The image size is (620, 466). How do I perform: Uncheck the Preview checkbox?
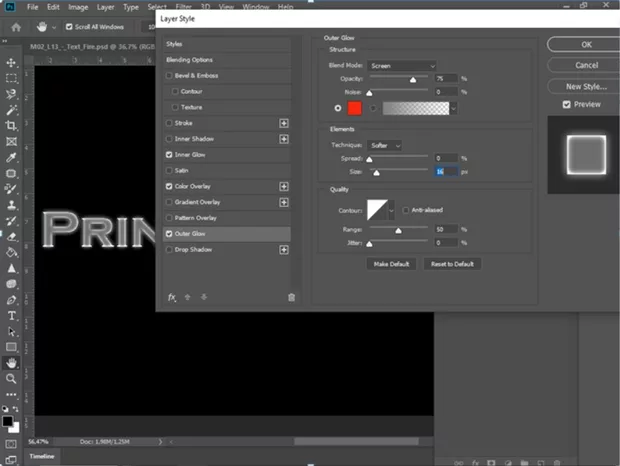coord(567,104)
